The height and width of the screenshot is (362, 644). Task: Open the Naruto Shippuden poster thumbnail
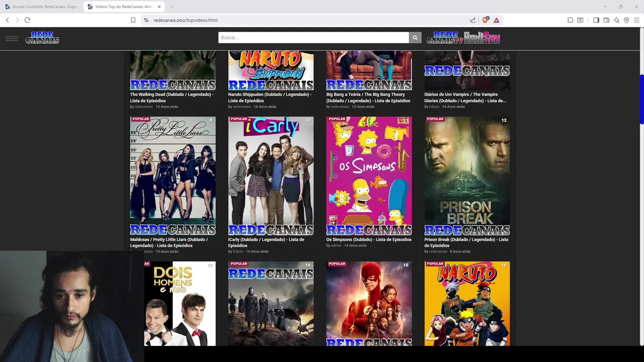pyautogui.click(x=271, y=70)
